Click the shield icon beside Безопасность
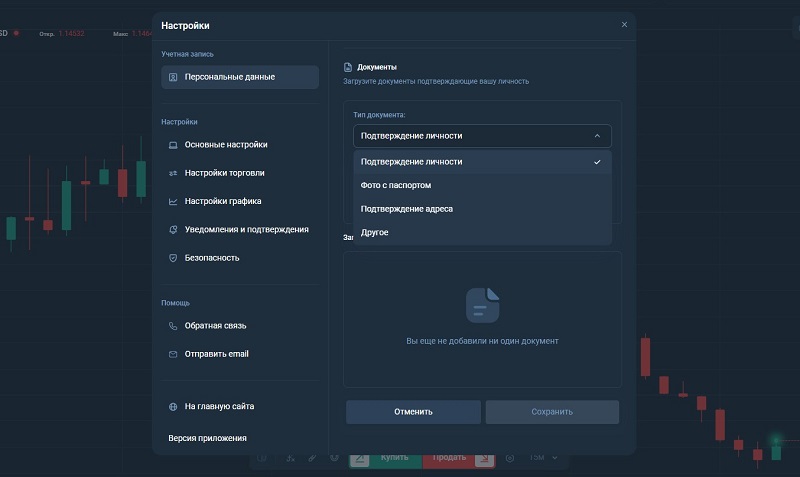 pyautogui.click(x=173, y=258)
